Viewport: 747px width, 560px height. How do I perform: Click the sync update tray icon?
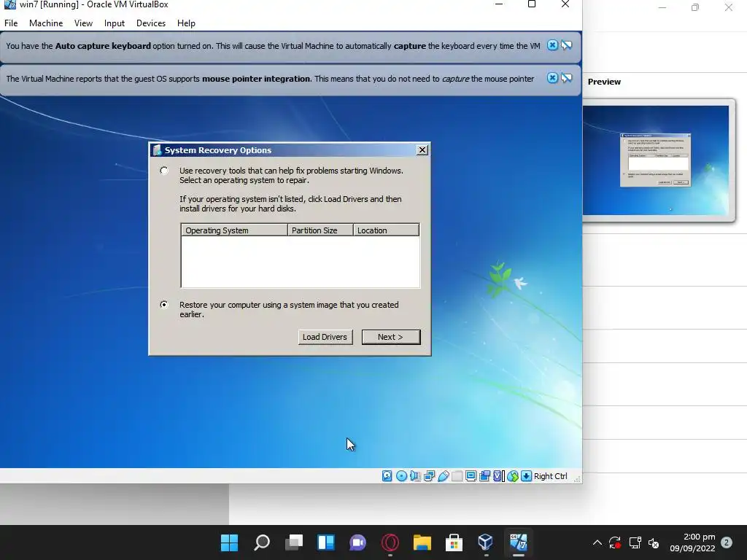point(615,542)
